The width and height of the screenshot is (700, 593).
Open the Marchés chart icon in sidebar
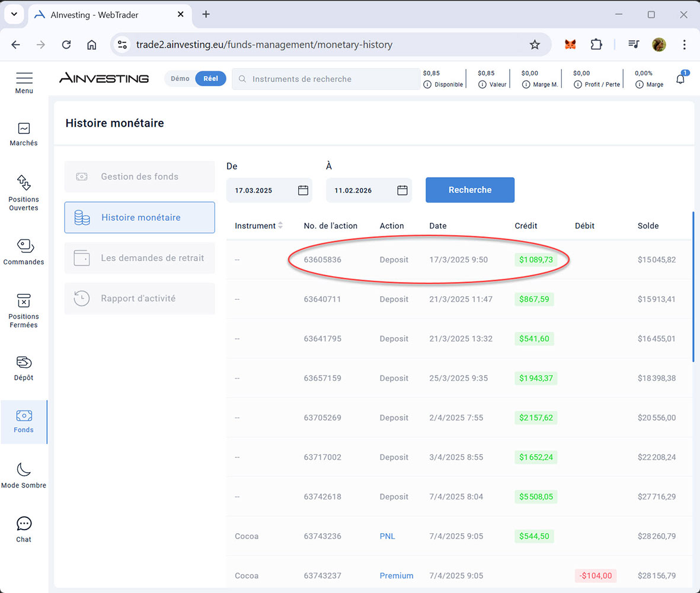[24, 129]
